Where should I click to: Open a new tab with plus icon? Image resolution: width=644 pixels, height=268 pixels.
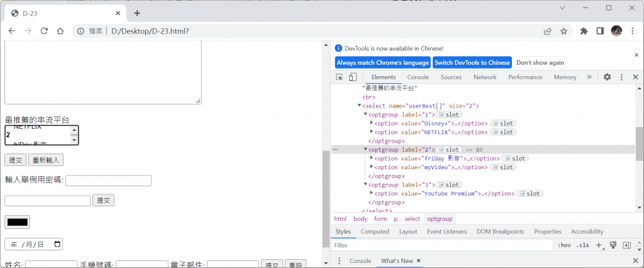click(137, 13)
